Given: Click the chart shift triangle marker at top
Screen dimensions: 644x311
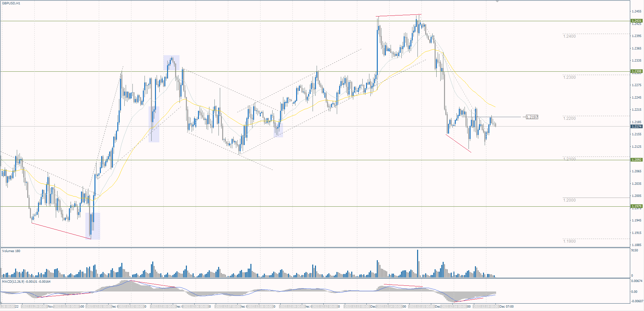Looking at the screenshot, I should point(497,1).
